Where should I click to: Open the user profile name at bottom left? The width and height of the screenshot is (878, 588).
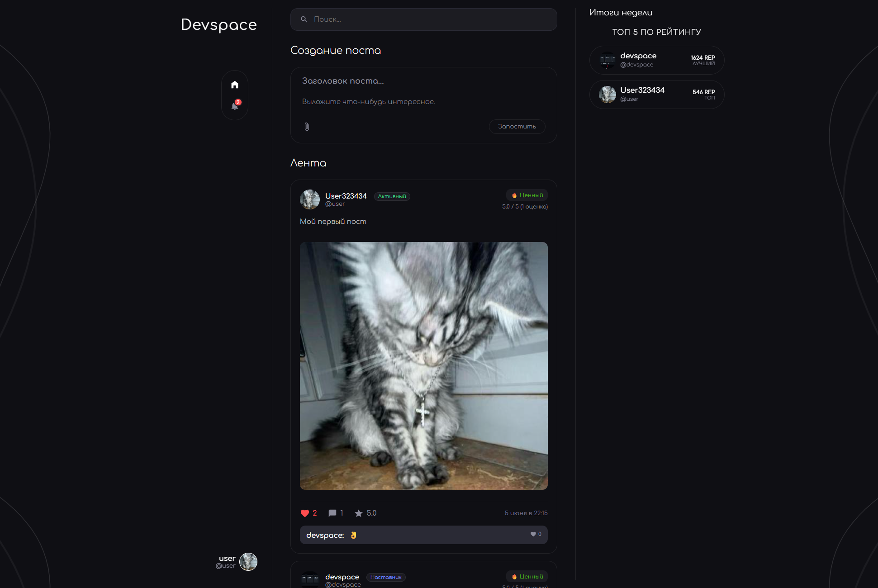tap(227, 559)
